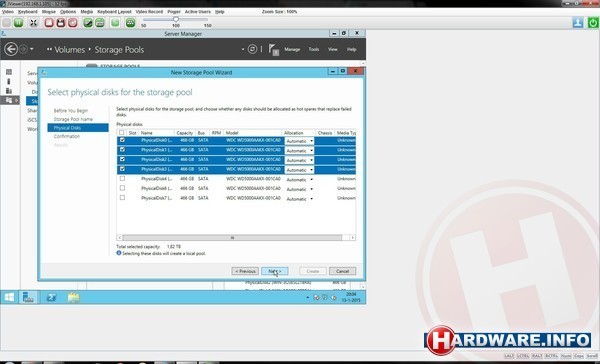
Task: Open Allocation dropdown for PhysicalDisk2
Action: click(299, 160)
